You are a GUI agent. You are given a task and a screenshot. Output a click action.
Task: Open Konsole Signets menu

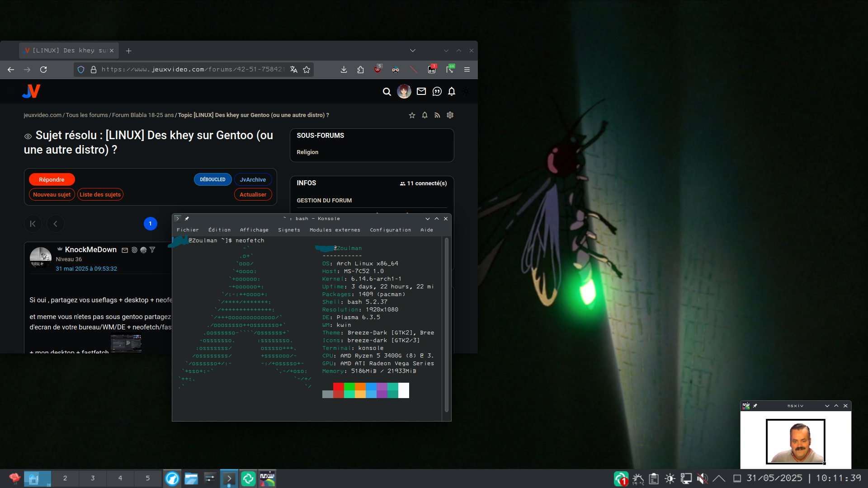click(289, 230)
